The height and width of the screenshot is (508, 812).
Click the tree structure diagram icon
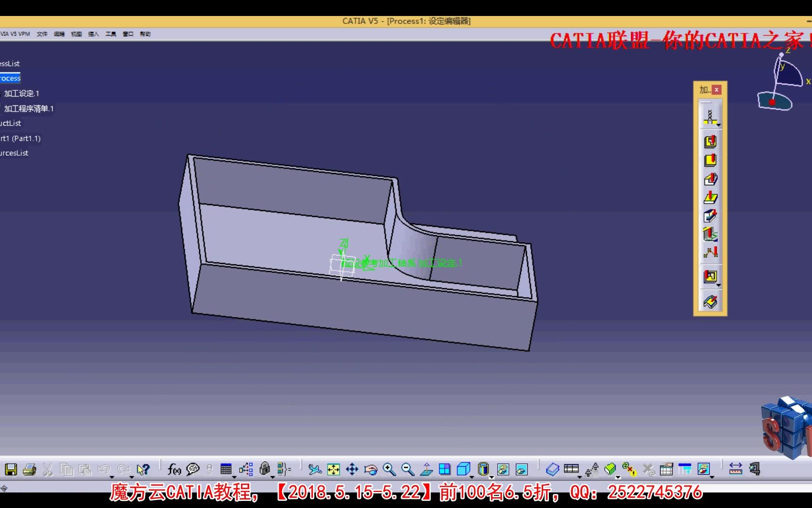pyautogui.click(x=246, y=469)
